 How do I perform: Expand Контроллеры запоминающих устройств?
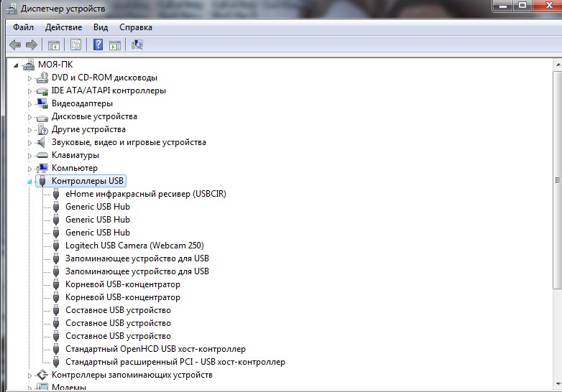pos(29,375)
